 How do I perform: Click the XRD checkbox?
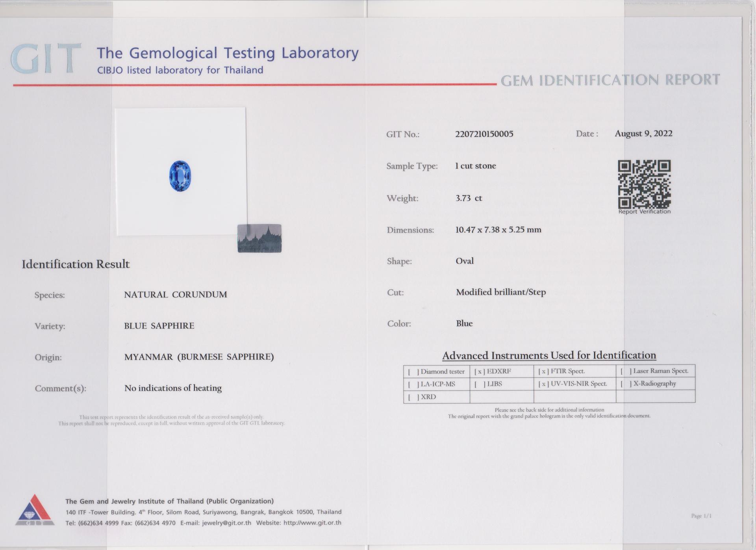[x=413, y=397]
